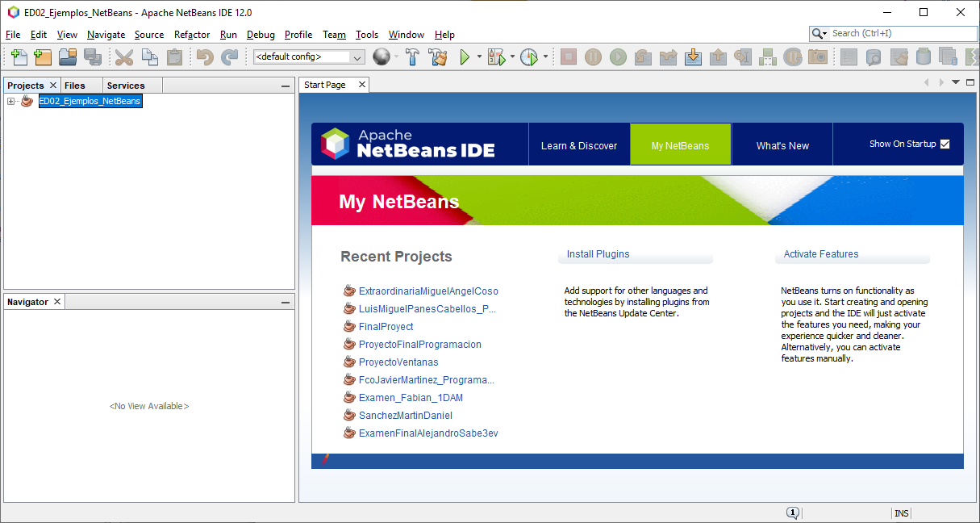Click the Save All toolbar icon
This screenshot has width=980, height=523.
pos(94,56)
